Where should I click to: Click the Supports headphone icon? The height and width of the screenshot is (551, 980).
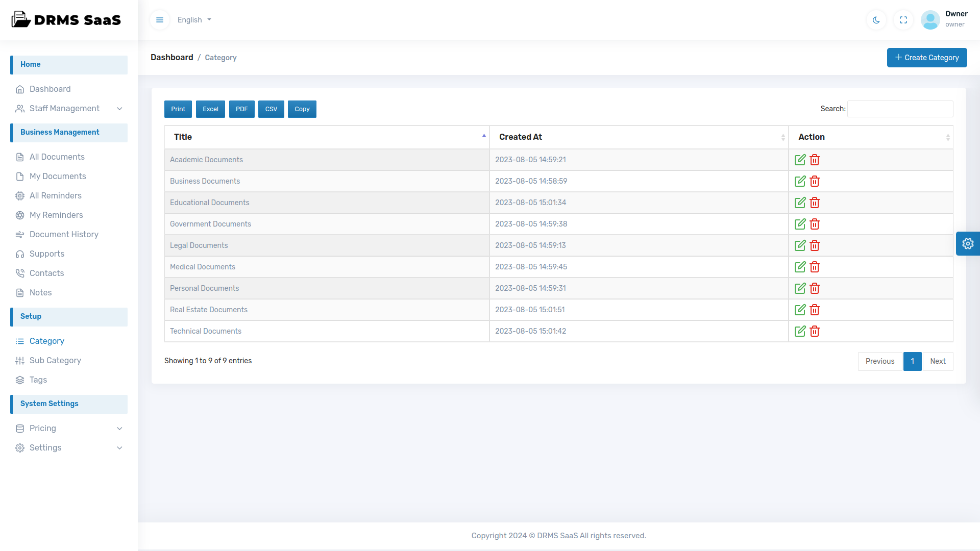coord(20,254)
